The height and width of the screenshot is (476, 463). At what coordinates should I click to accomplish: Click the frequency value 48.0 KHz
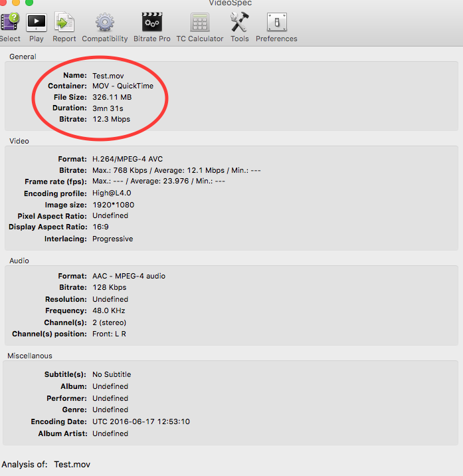click(x=109, y=310)
